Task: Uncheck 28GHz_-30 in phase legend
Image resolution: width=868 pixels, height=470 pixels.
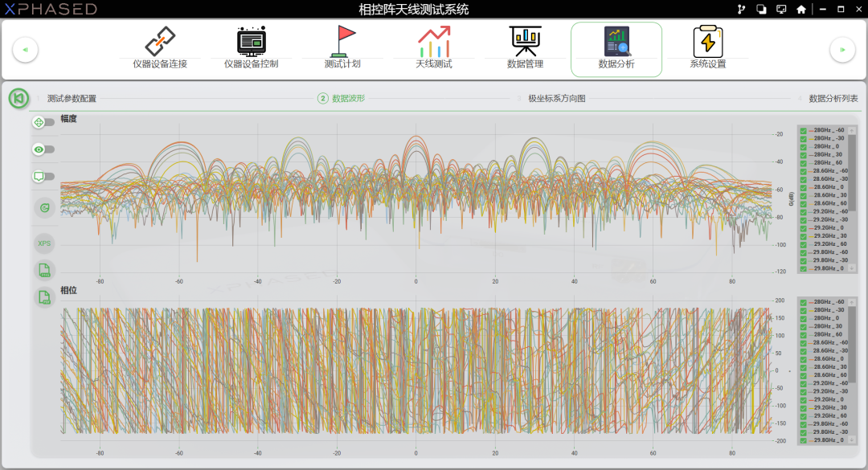Action: 803,311
